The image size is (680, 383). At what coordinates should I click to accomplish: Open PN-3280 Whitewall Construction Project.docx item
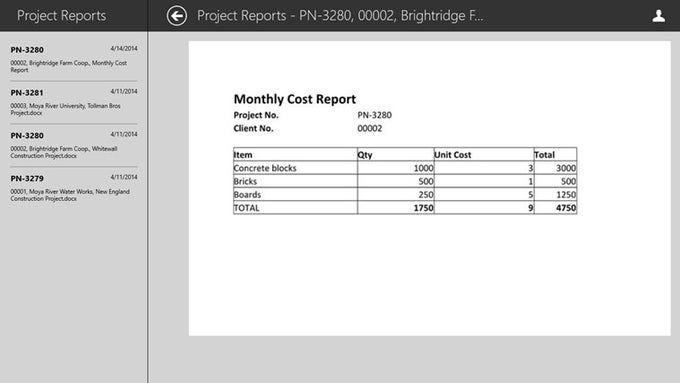pyautogui.click(x=74, y=145)
